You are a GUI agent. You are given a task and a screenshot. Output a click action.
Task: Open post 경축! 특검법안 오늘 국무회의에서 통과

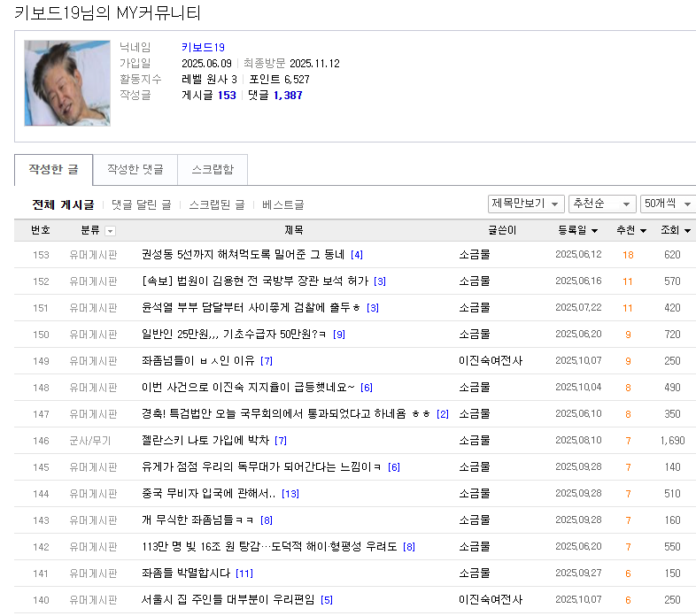[x=285, y=414]
